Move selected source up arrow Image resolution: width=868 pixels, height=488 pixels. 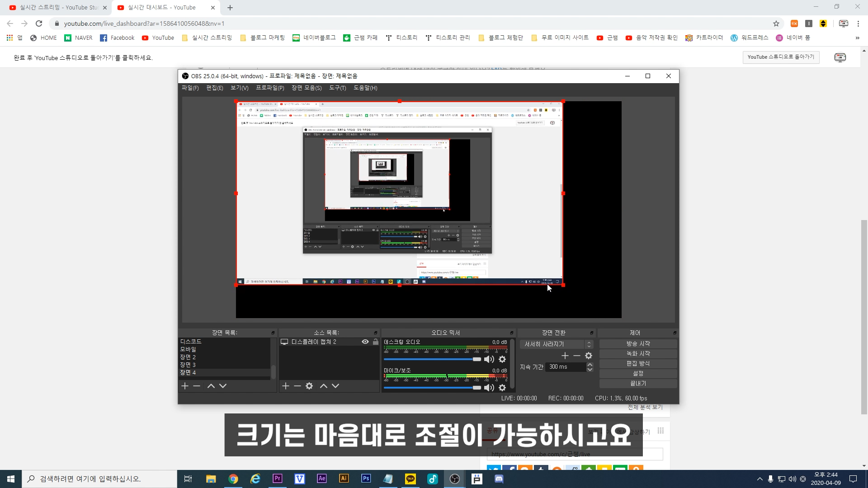point(324,386)
